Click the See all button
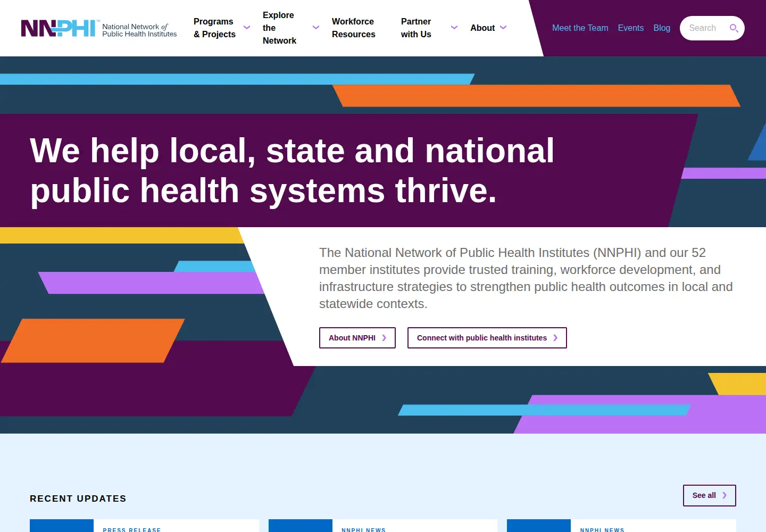The image size is (766, 532). 710,495
